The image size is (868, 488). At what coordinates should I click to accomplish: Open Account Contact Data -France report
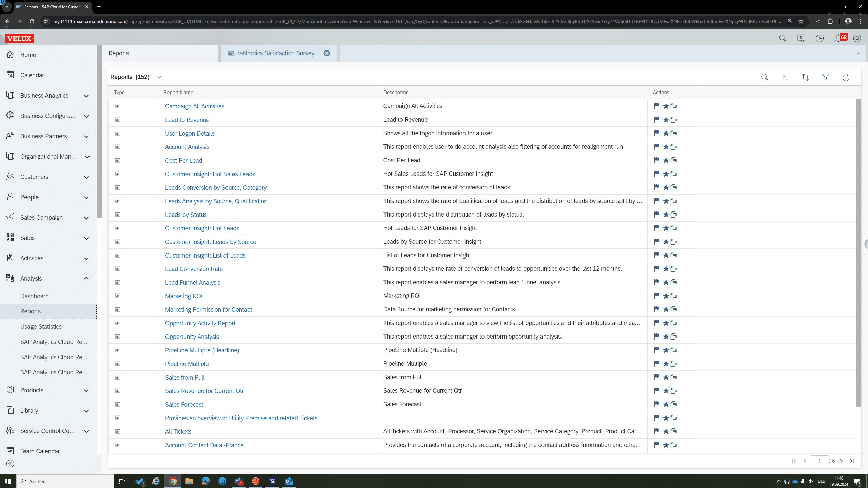(x=204, y=445)
